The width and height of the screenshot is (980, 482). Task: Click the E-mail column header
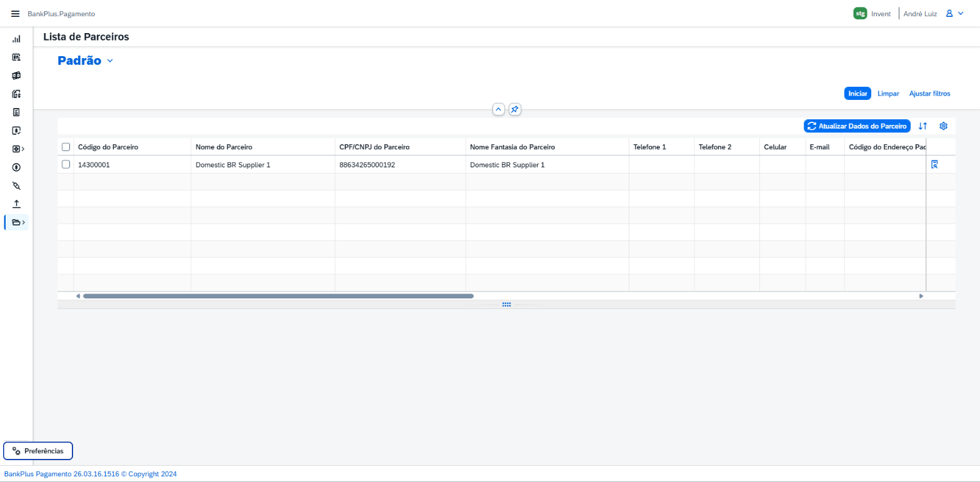point(825,147)
